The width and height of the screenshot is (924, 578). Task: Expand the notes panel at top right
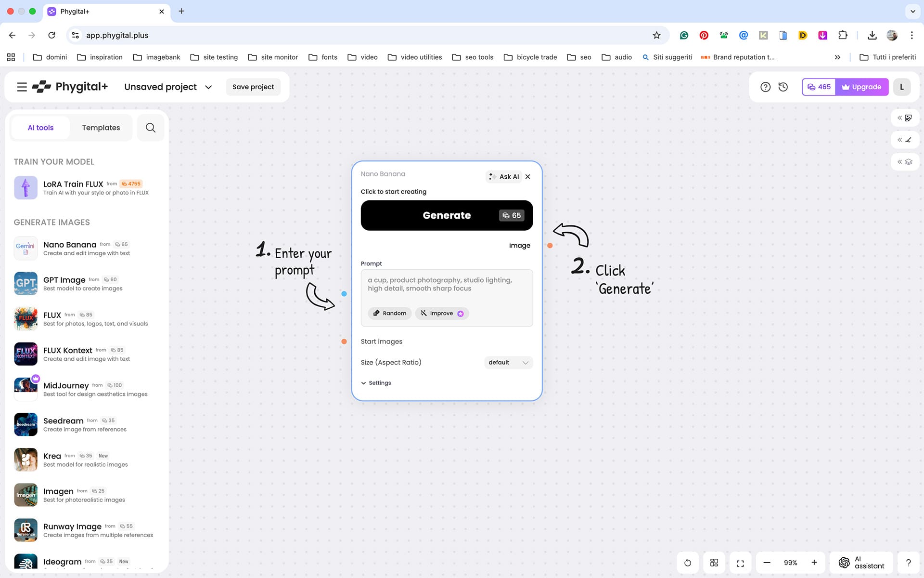click(905, 118)
